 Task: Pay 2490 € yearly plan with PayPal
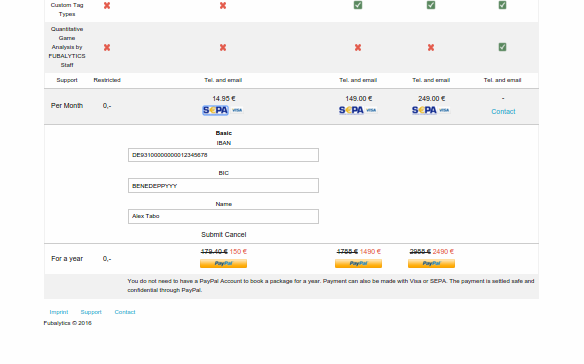[x=431, y=263]
